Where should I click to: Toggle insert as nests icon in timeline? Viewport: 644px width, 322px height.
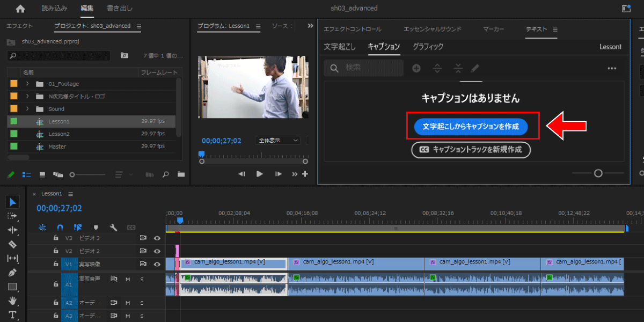pos(42,227)
